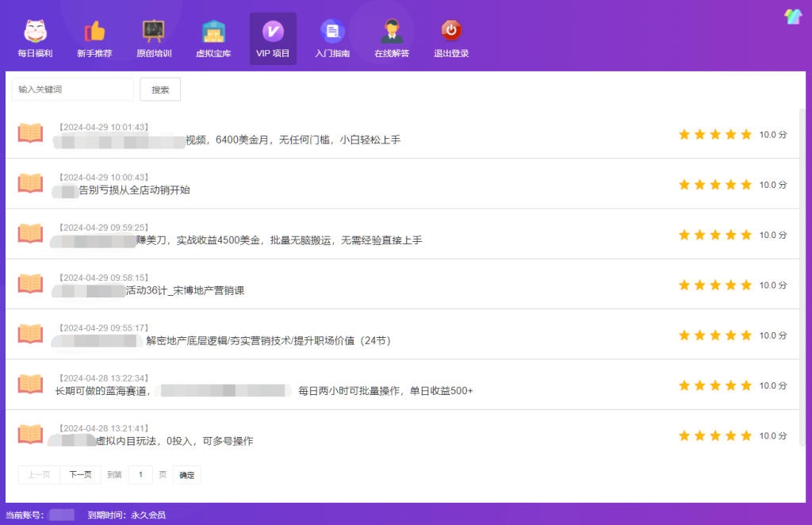The height and width of the screenshot is (525, 812).
Task: Click book icon of 虚拟内目玩法 entry
Action: 31,435
